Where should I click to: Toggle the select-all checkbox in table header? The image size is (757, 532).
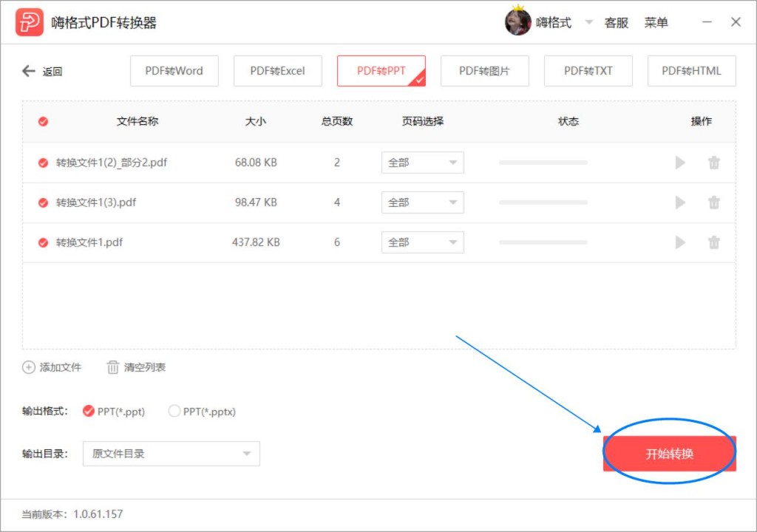tap(43, 121)
